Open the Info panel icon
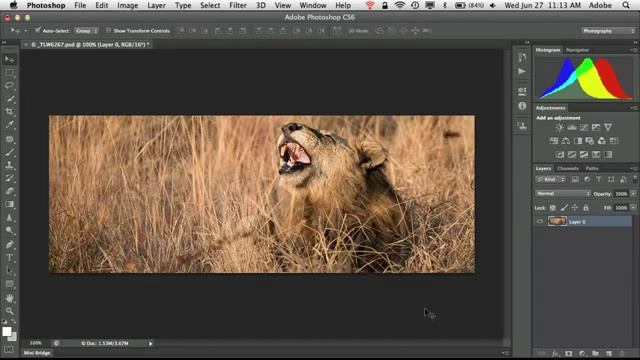 pos(522,106)
